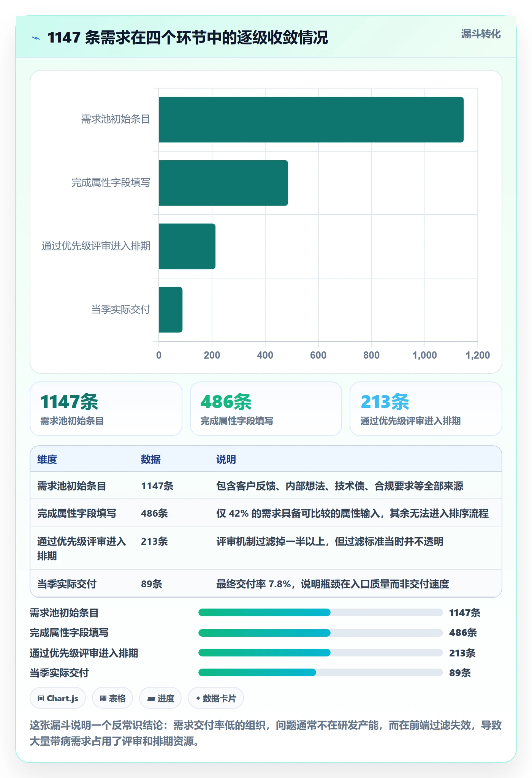
Task: Click axis label 1,200 on chart
Action: (x=478, y=355)
